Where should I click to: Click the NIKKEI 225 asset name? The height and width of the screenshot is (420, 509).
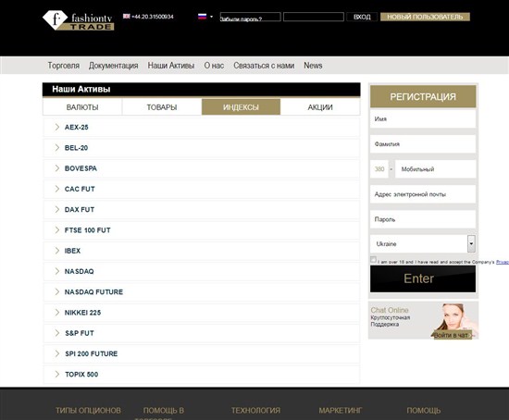click(x=82, y=313)
